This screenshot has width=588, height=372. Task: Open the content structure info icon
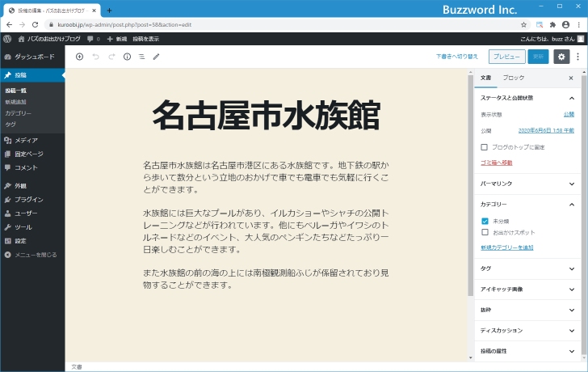pyautogui.click(x=127, y=57)
